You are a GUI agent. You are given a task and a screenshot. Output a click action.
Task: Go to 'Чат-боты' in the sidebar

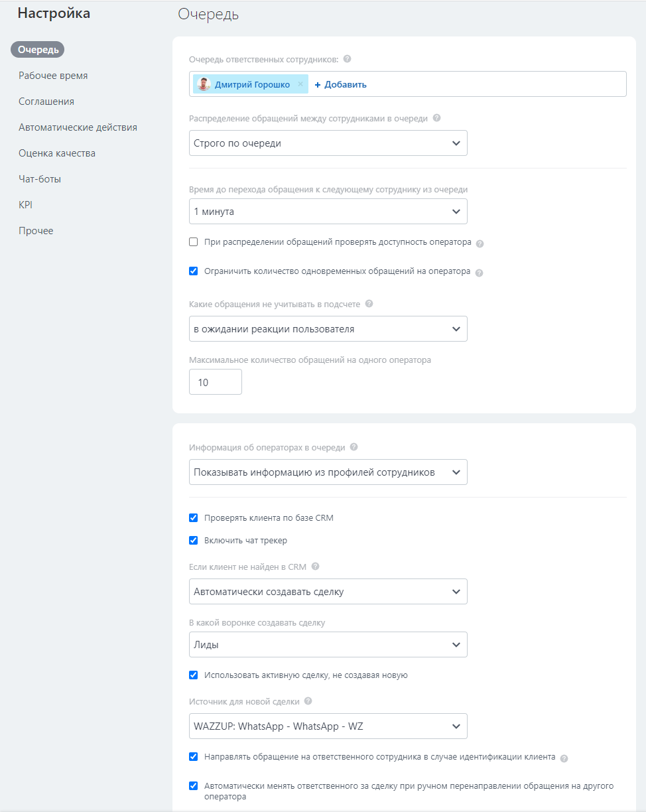40,179
